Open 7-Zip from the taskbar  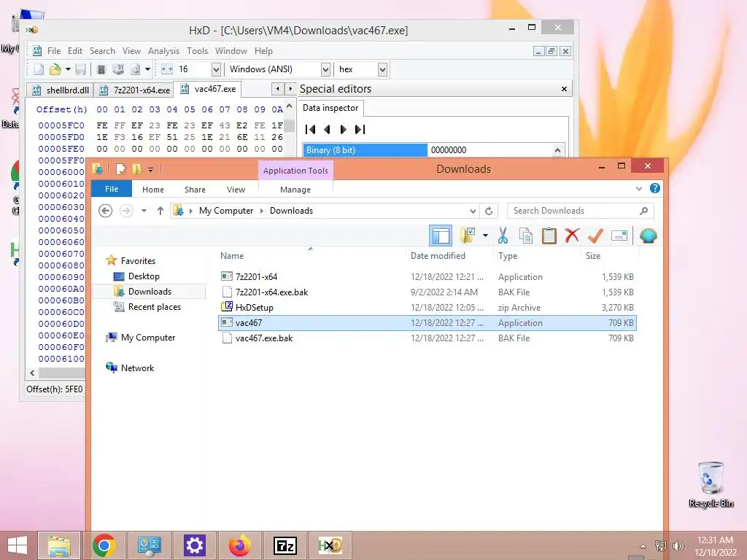pyautogui.click(x=285, y=545)
